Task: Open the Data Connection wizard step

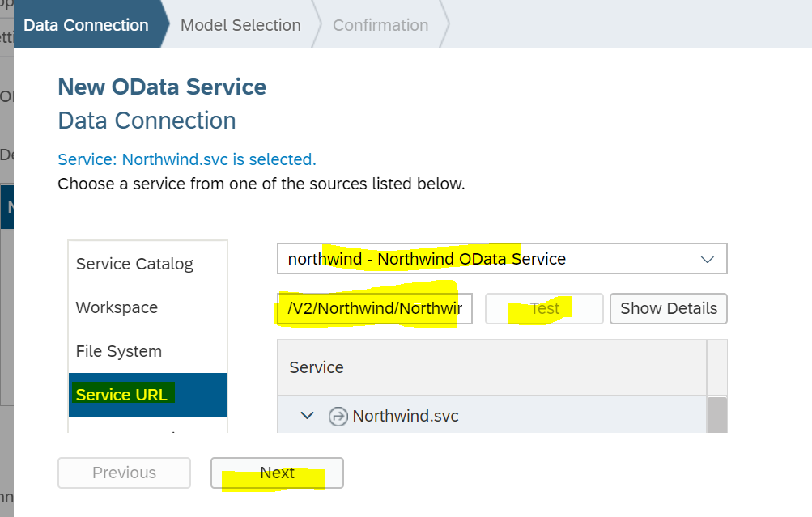Action: click(x=86, y=25)
